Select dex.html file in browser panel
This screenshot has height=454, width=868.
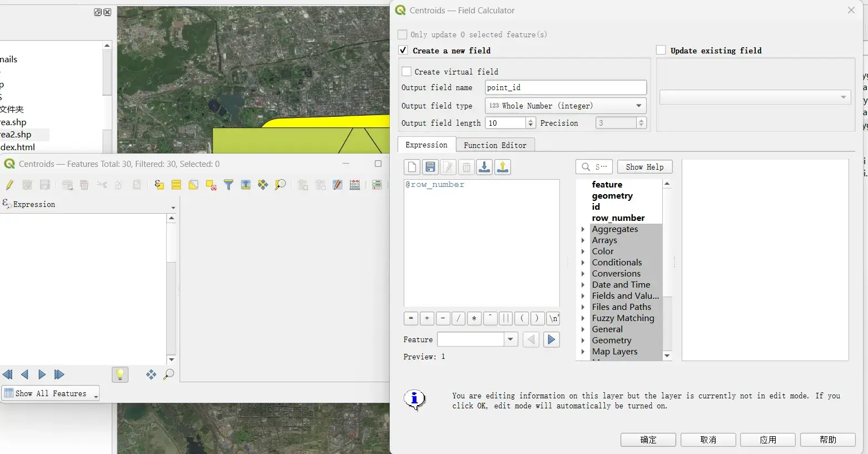pos(18,147)
